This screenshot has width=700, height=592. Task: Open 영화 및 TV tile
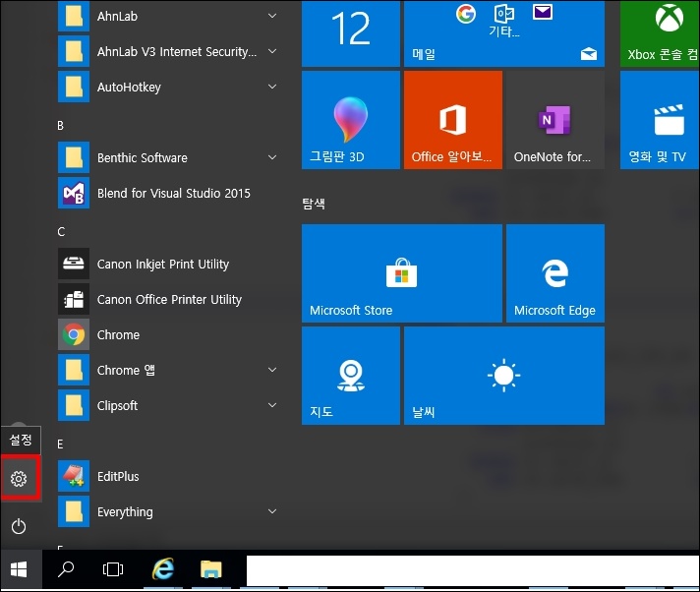click(x=660, y=120)
